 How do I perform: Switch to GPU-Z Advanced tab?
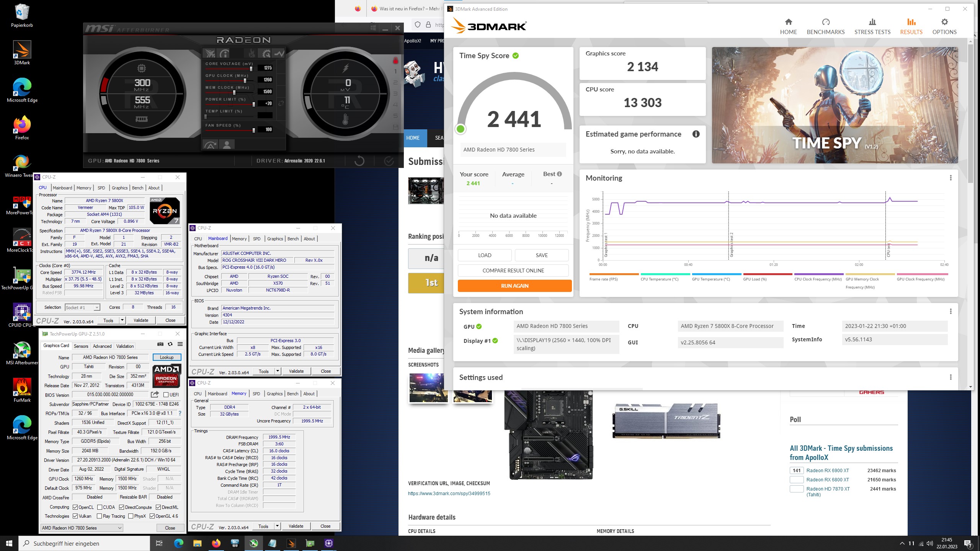pos(102,346)
